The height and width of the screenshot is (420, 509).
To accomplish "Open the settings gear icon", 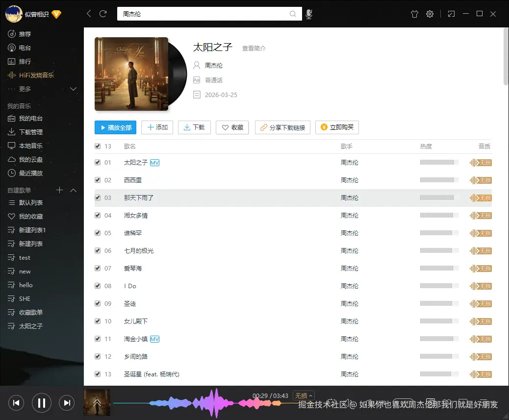I will click(x=430, y=14).
